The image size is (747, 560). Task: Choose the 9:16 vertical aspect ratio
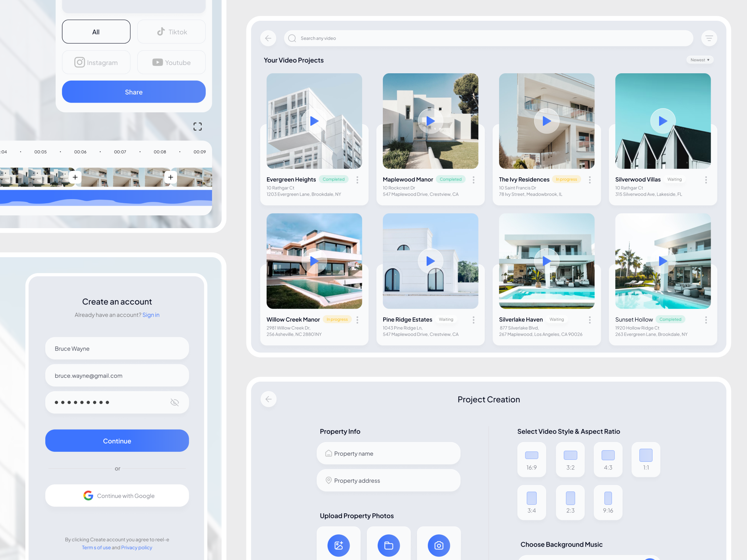[x=608, y=502]
